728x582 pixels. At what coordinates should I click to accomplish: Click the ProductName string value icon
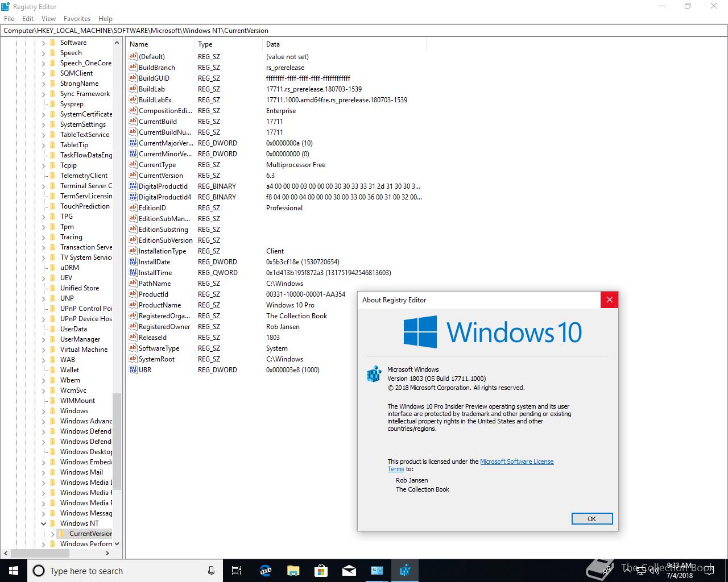tap(133, 305)
